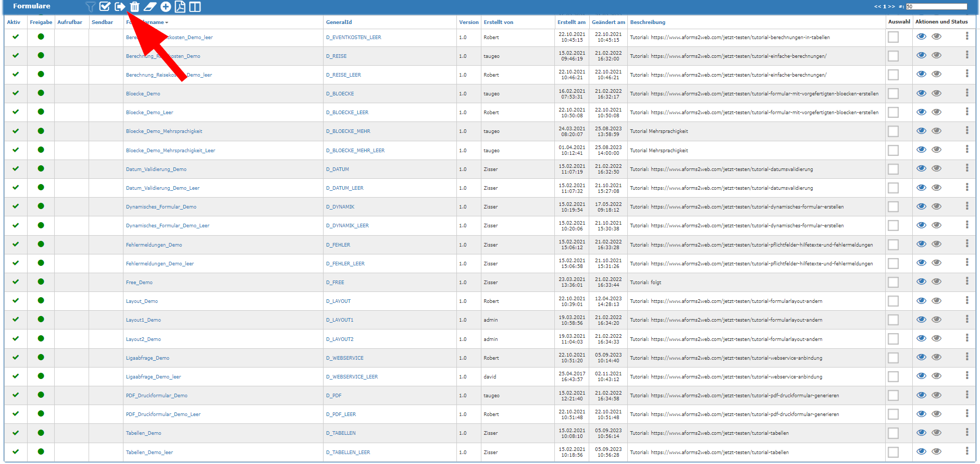Click the export arrow icon in toolbar
980x464 pixels.
120,7
